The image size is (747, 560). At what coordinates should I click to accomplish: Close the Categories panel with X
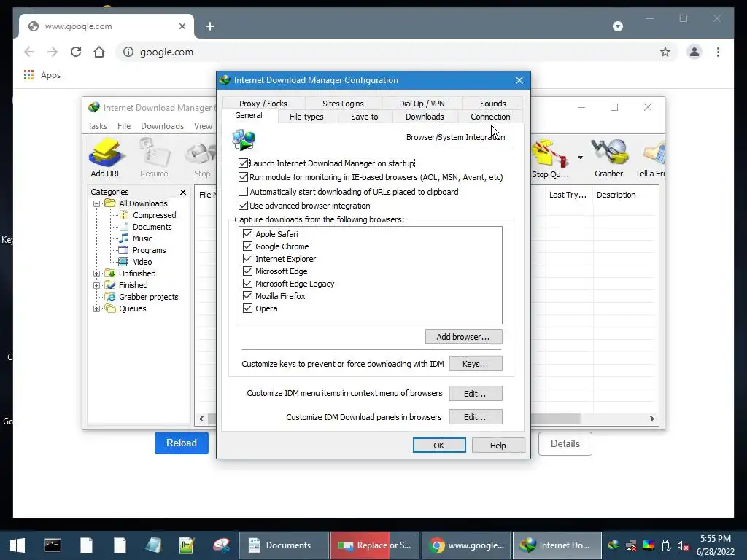pyautogui.click(x=183, y=192)
